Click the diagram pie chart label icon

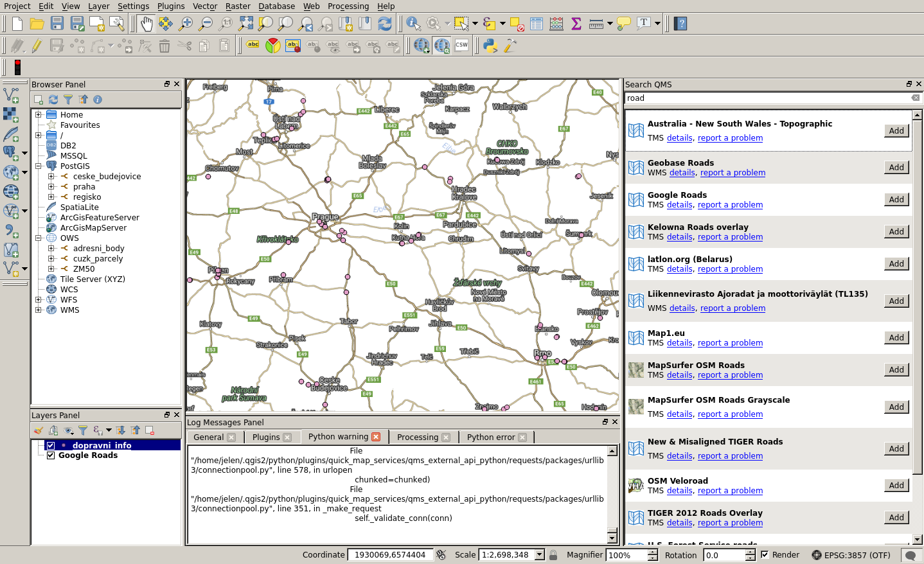273,46
